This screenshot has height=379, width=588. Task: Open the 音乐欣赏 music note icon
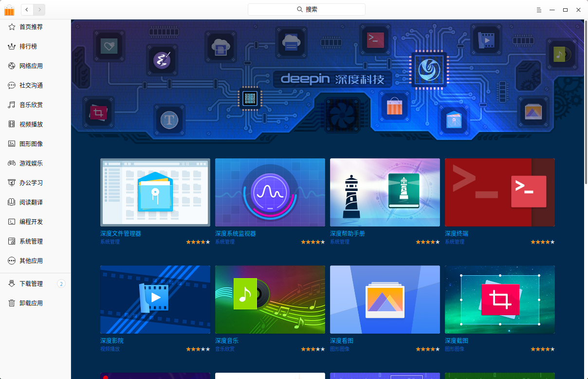pyautogui.click(x=12, y=105)
